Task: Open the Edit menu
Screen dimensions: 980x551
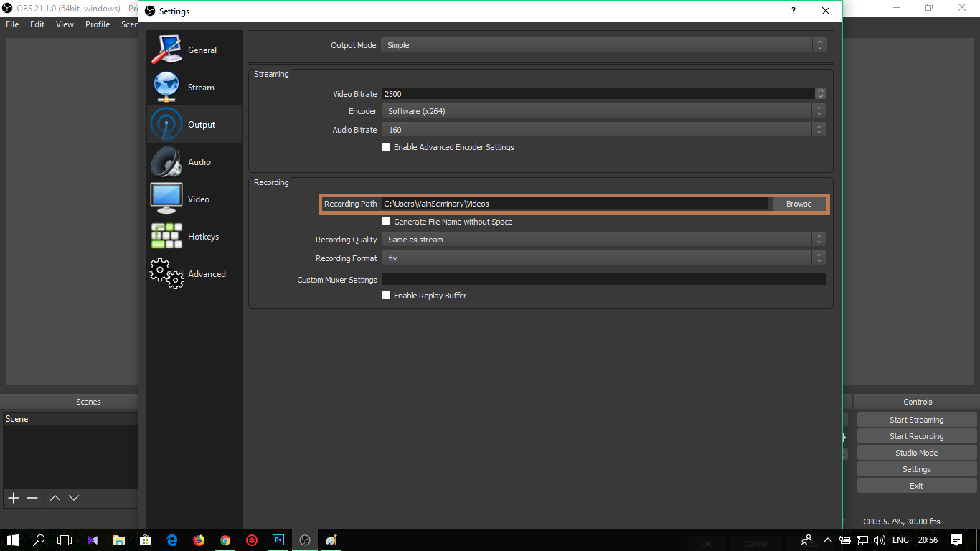Action: [x=37, y=24]
